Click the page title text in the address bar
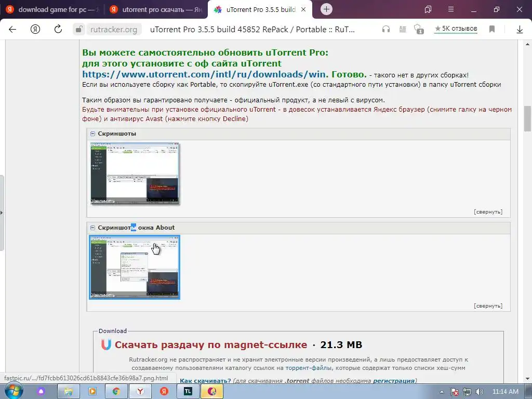Viewport: 532px width, 399px height. 252,30
